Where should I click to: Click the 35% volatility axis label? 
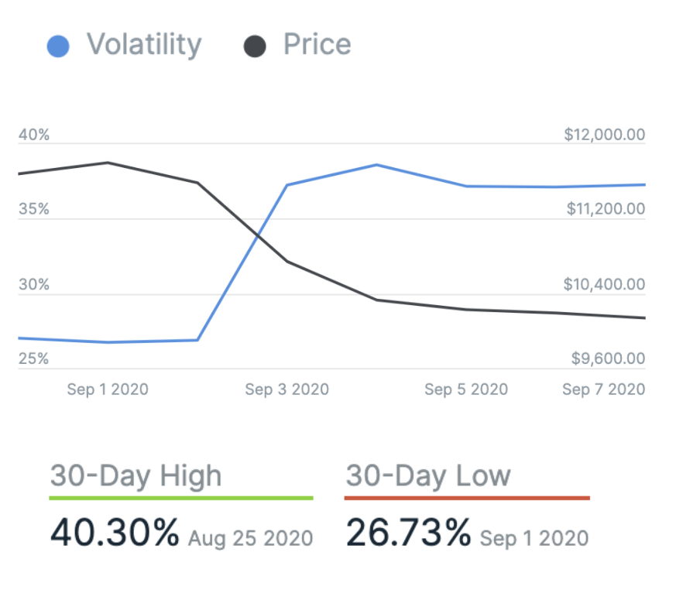pyautogui.click(x=34, y=209)
